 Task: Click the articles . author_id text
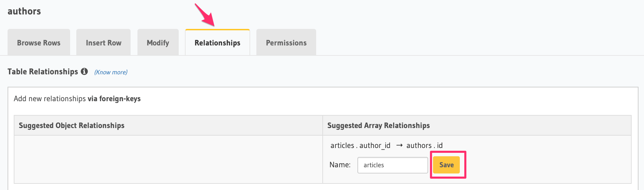(360, 145)
